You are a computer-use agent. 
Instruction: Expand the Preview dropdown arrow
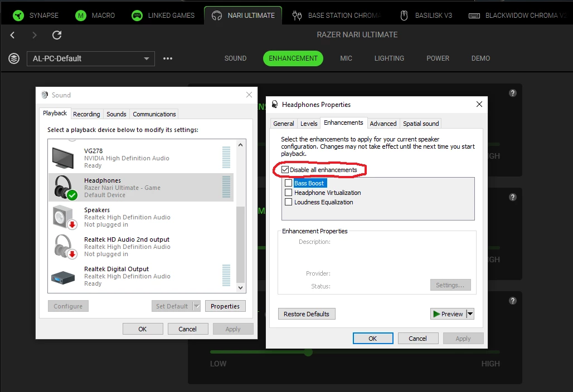(470, 314)
